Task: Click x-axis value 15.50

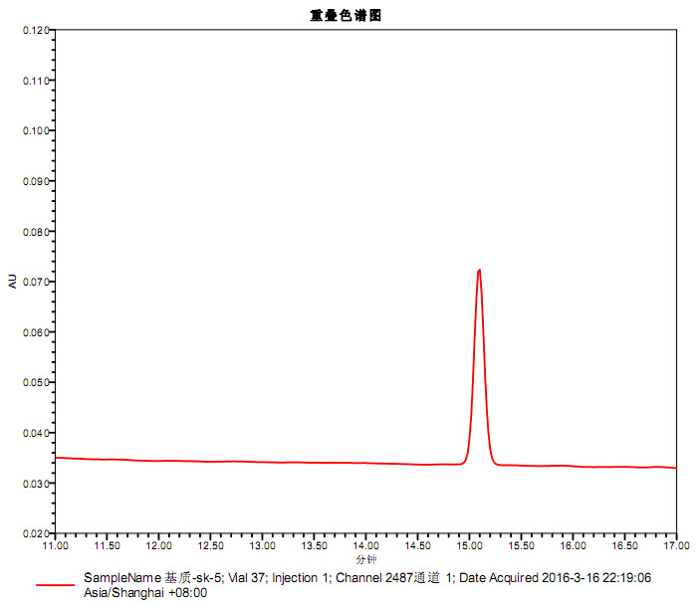Action: pos(522,546)
